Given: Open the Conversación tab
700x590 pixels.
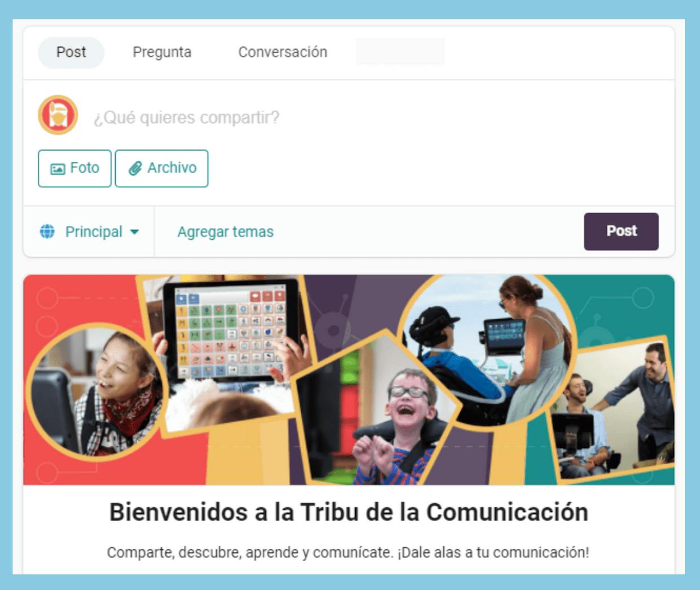Looking at the screenshot, I should (x=282, y=52).
